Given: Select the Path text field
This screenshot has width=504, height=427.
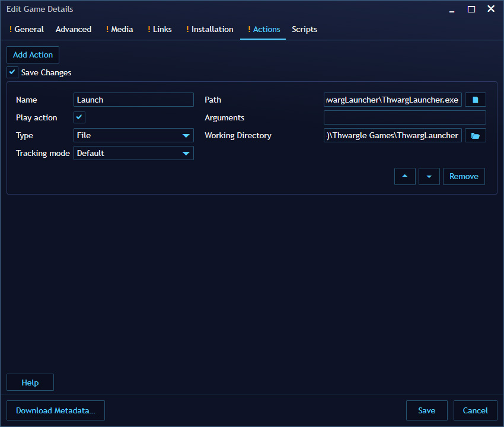Looking at the screenshot, I should click(393, 100).
